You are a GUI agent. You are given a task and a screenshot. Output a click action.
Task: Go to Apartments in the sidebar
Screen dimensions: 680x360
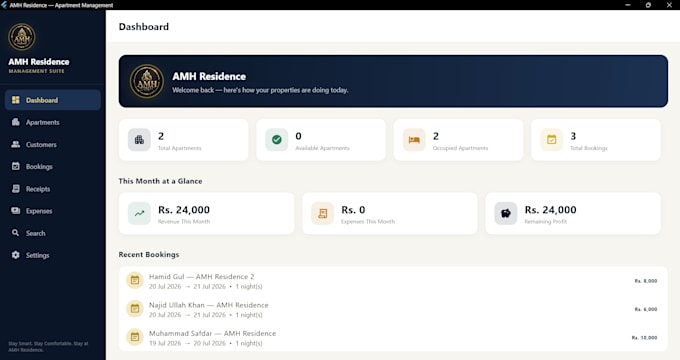[53, 122]
